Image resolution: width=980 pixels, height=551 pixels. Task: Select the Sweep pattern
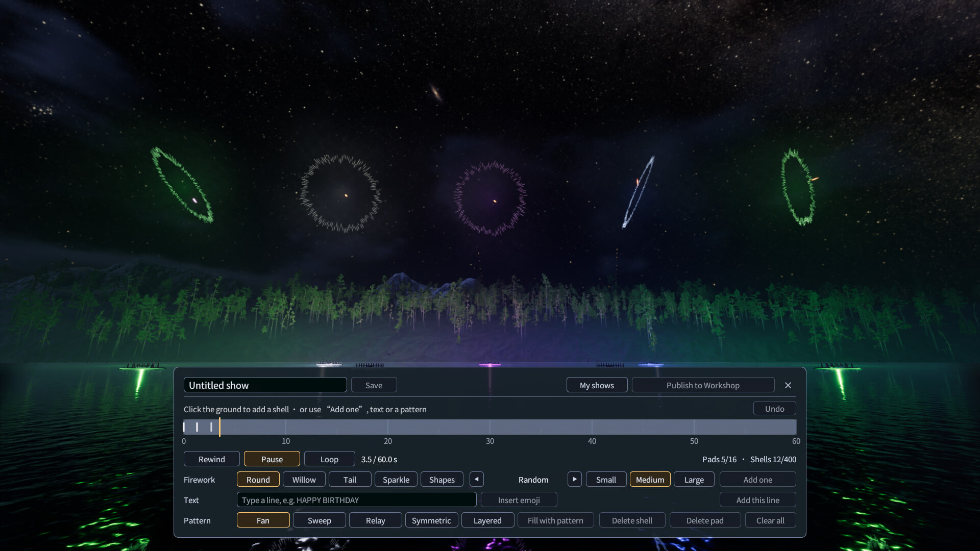(320, 520)
